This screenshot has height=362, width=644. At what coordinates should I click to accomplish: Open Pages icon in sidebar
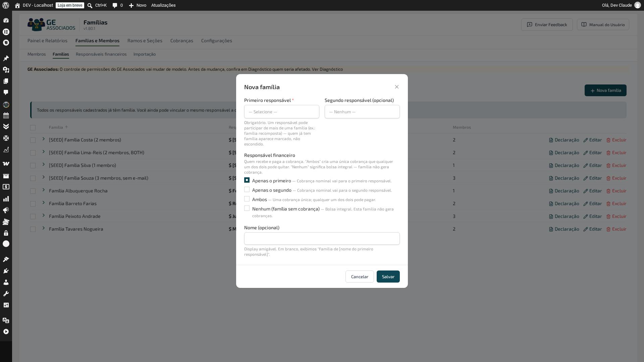click(x=6, y=81)
